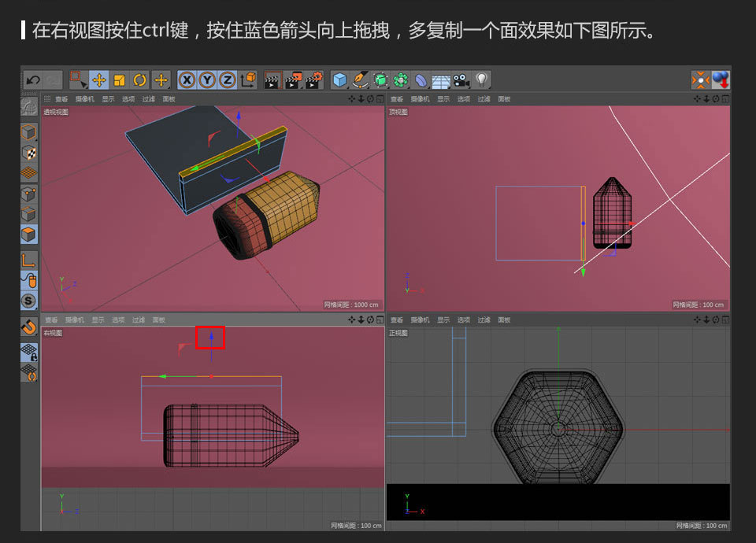Select the Camera icon in the toolbar
The image size is (756, 543).
[x=459, y=79]
